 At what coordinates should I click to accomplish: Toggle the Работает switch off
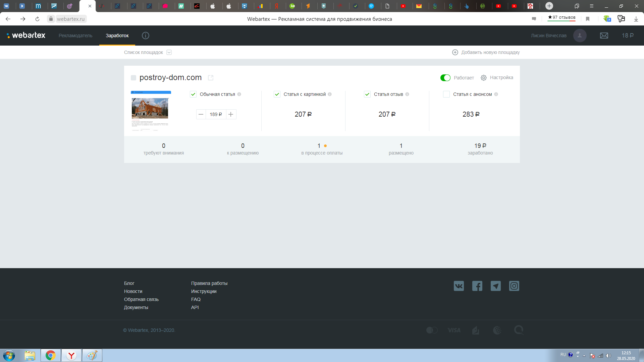click(445, 78)
